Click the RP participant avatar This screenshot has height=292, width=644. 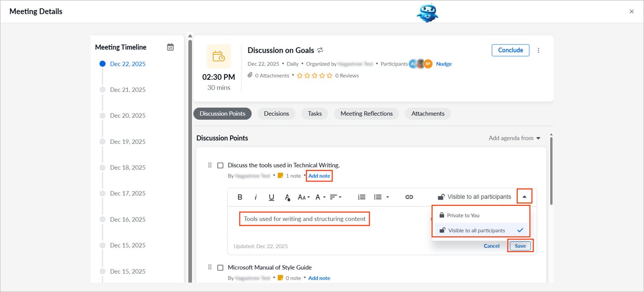pos(428,63)
